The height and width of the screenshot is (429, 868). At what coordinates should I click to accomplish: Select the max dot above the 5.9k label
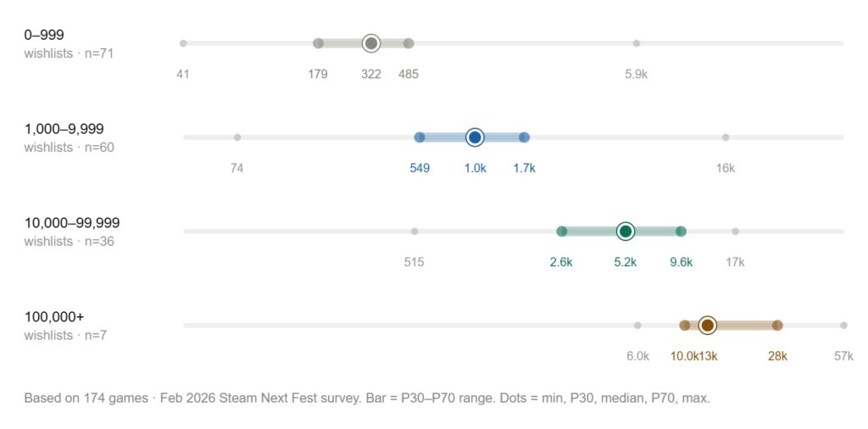(x=637, y=43)
